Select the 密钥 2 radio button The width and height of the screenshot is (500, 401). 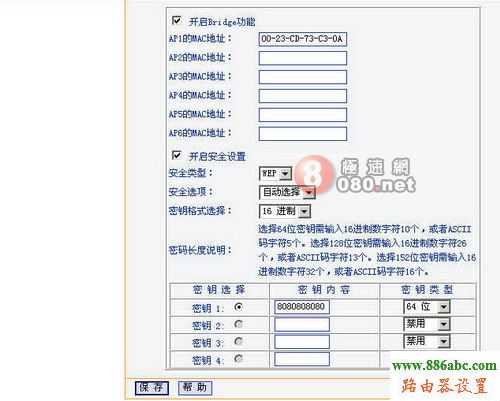[x=238, y=324]
